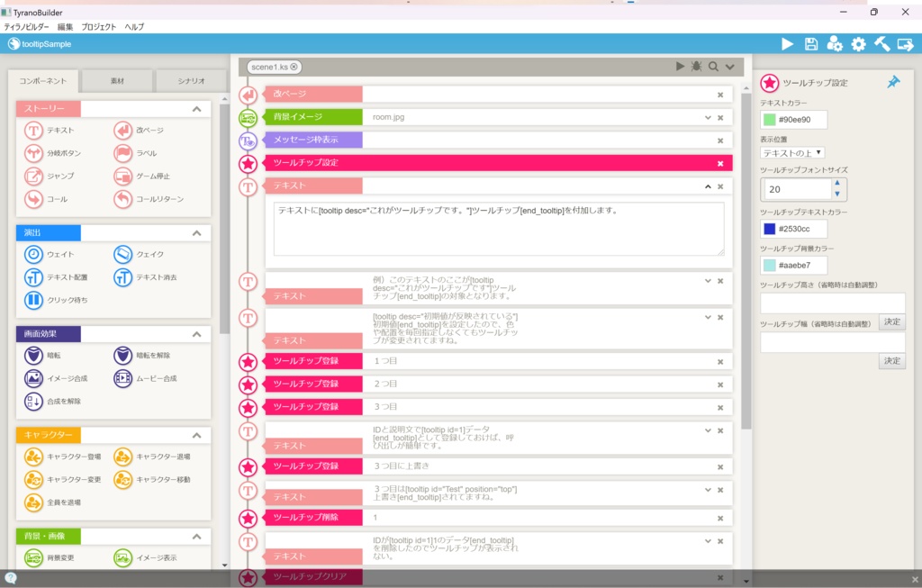
Task: Pick テキストカラー swatch #90ee90
Action: pyautogui.click(x=769, y=120)
